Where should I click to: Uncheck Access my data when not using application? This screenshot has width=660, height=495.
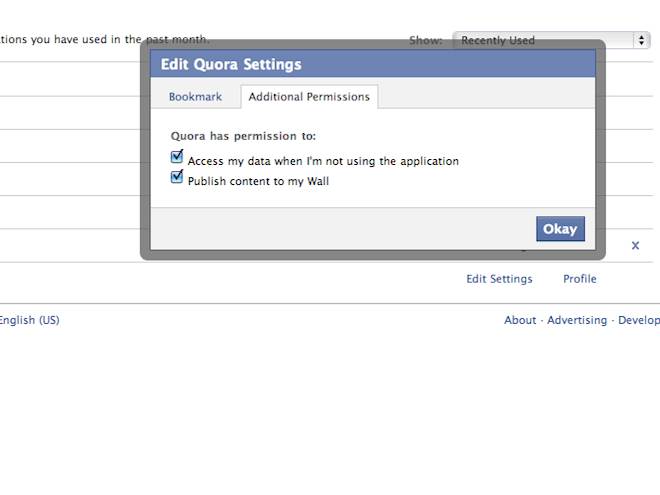click(177, 158)
